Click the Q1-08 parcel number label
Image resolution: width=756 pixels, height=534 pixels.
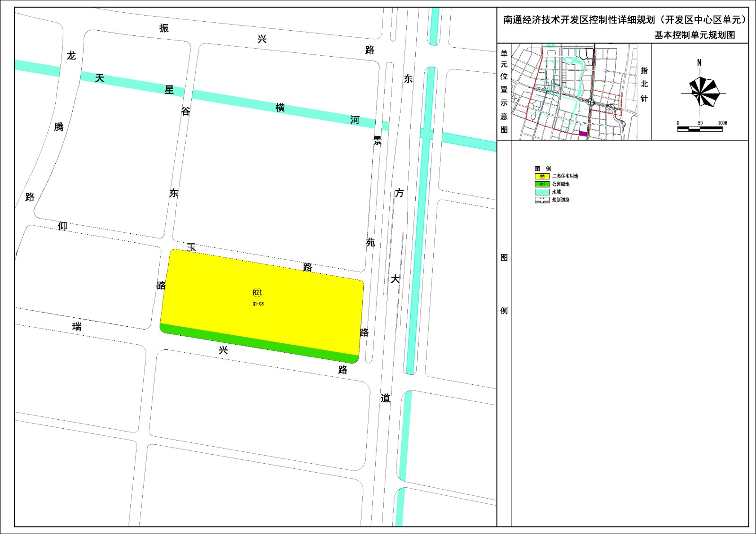click(258, 304)
